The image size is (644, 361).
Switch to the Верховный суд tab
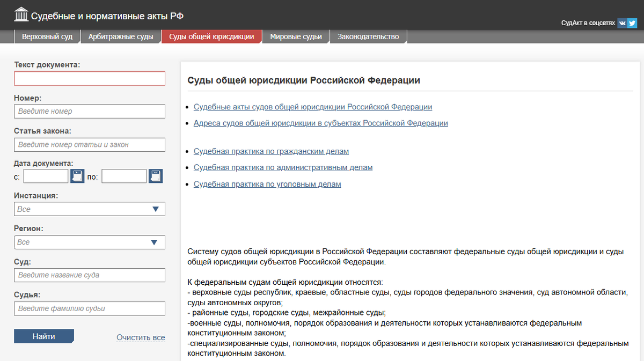click(47, 36)
